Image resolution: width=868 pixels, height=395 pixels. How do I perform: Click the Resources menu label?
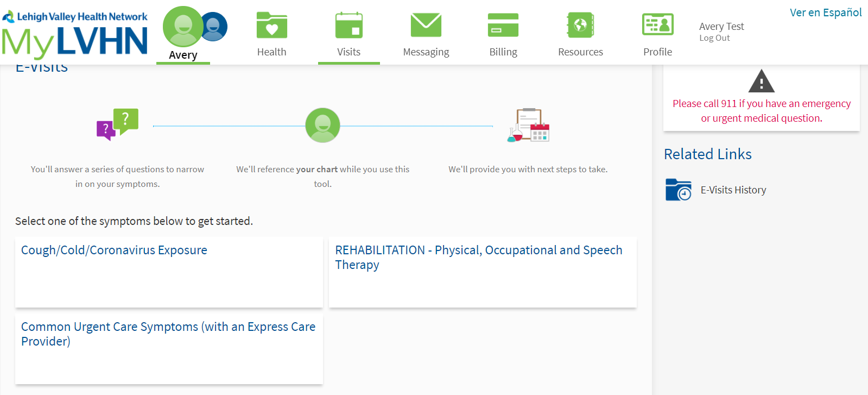[x=580, y=52]
